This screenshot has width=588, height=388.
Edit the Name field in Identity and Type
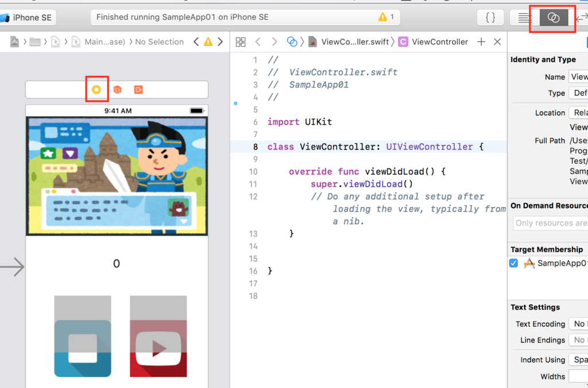[578, 76]
